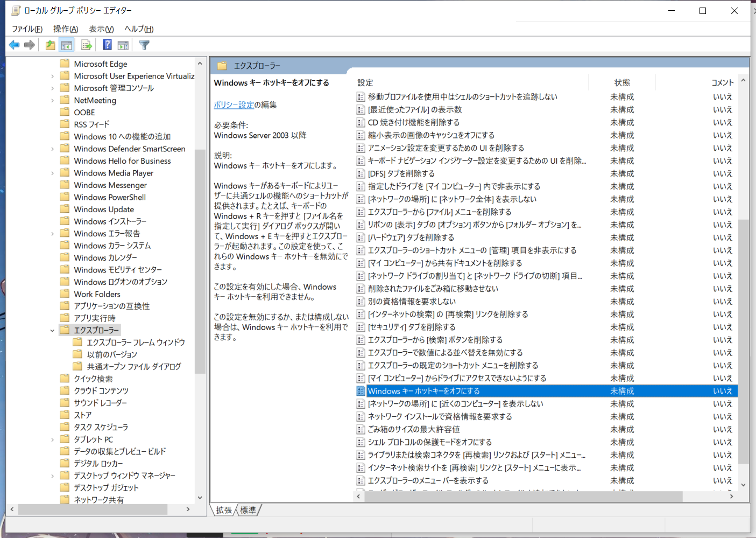This screenshot has width=756, height=538.
Task: Click policy icon for [セキュリティ] タブを削除する
Action: click(x=361, y=327)
